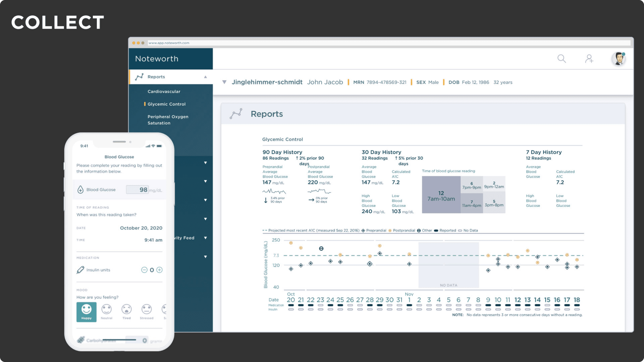This screenshot has width=644, height=362.
Task: Open the profile avatar menu
Action: [618, 58]
